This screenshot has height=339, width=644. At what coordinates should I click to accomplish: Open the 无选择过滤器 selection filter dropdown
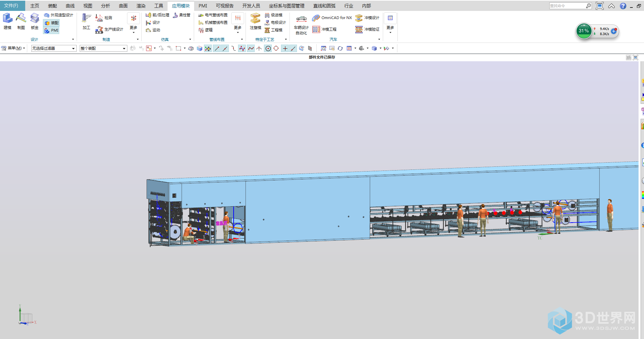pyautogui.click(x=54, y=48)
